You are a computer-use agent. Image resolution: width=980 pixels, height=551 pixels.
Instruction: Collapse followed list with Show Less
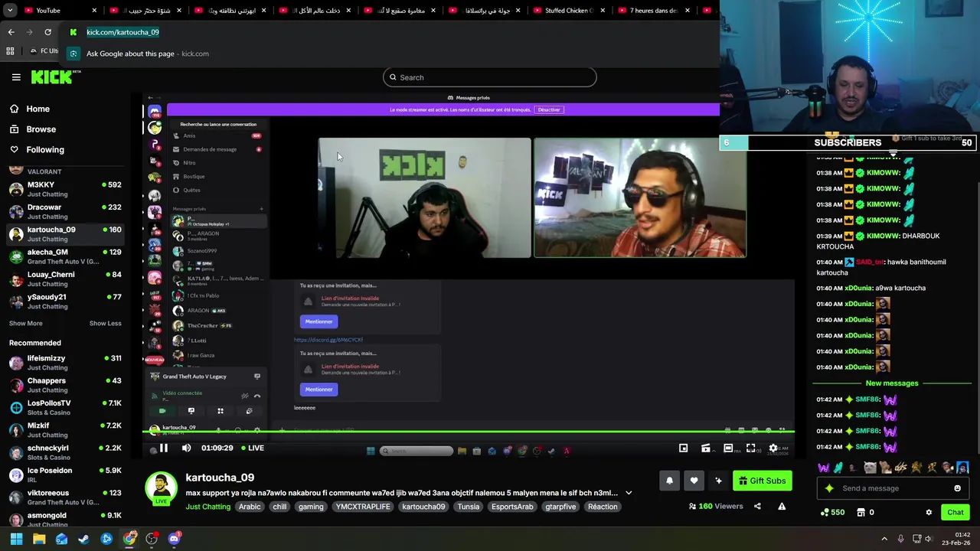[x=105, y=323]
